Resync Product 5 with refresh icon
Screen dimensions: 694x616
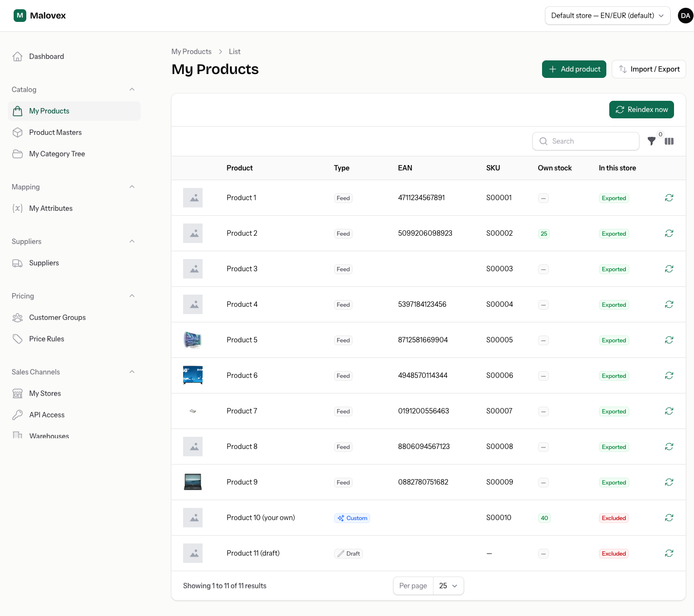669,340
